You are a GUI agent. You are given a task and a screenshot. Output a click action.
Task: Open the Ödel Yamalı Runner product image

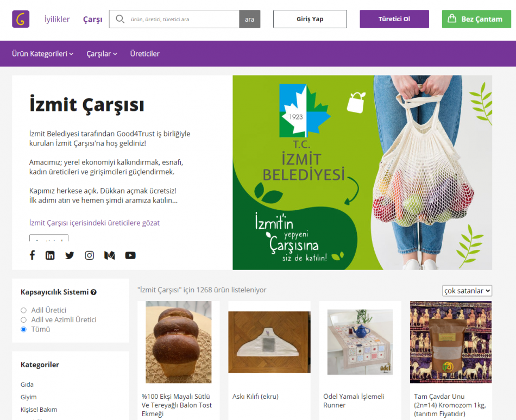pyautogui.click(x=360, y=342)
